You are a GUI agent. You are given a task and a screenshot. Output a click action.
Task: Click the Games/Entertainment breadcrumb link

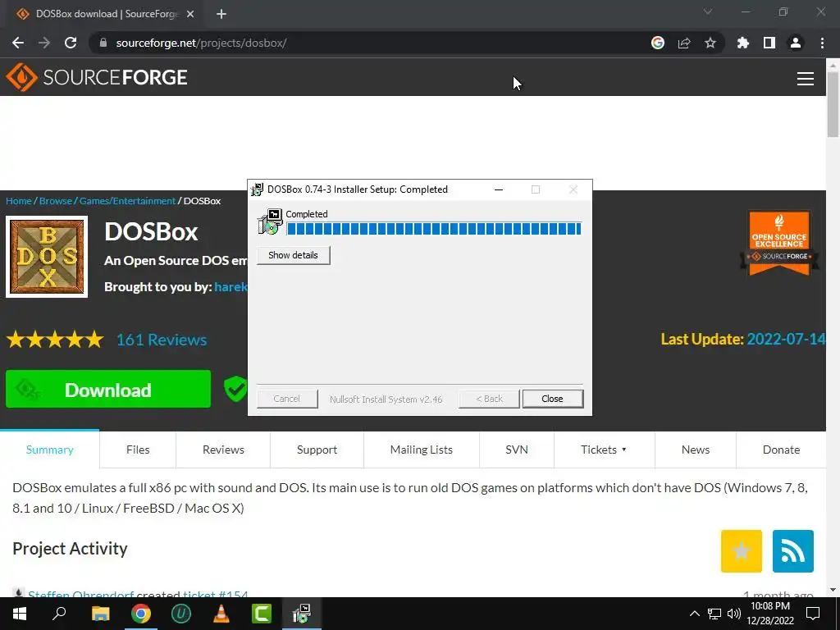127,201
